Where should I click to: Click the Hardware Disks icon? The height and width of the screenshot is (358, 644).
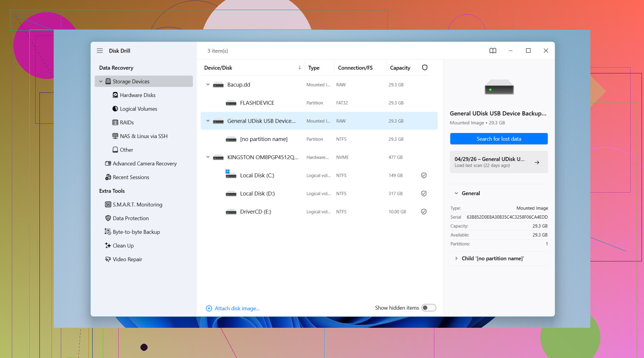pyautogui.click(x=115, y=95)
